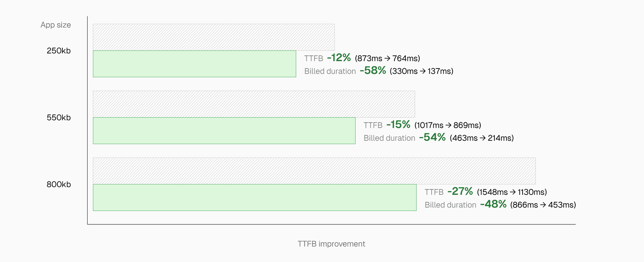This screenshot has height=262, width=644.
Task: Click the green 250kb TTFB bar
Action: (194, 64)
